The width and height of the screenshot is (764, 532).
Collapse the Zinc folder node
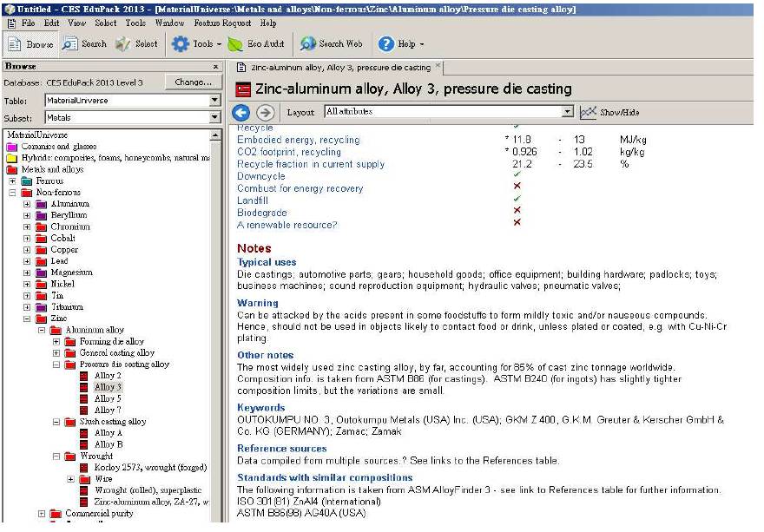27,319
